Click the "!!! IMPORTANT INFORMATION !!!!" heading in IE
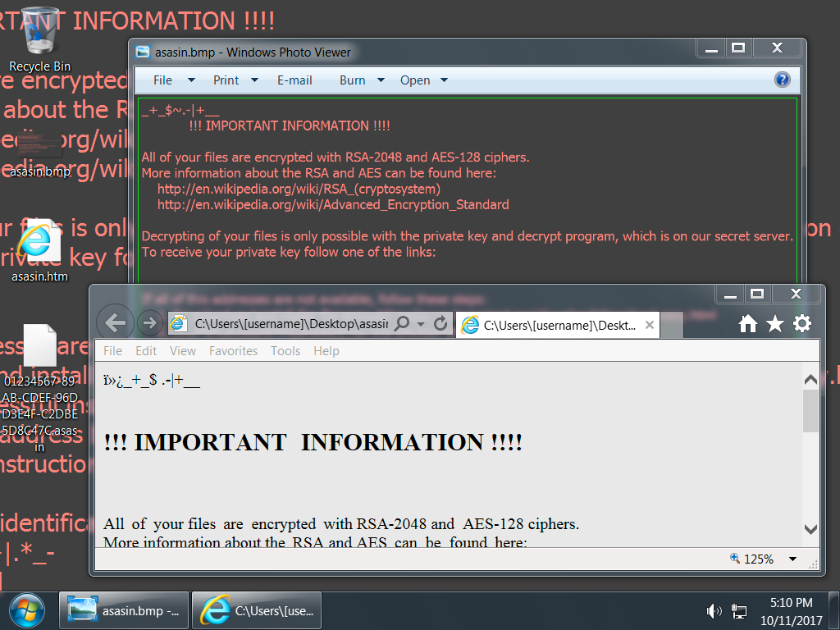840x630 pixels. [x=313, y=442]
